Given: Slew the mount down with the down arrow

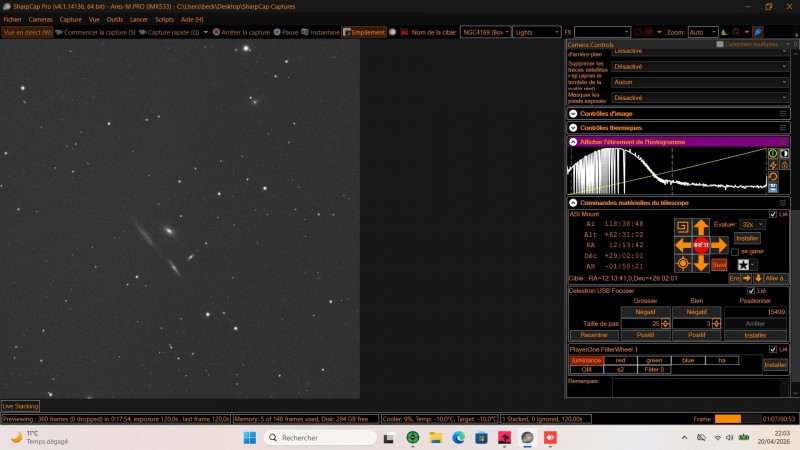Looking at the screenshot, I should [x=701, y=264].
